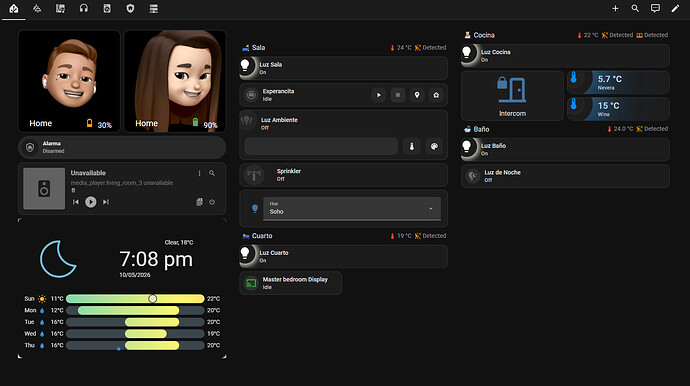Open the Cocina room heading
Viewport: 690px width, 386px height.
click(x=479, y=35)
